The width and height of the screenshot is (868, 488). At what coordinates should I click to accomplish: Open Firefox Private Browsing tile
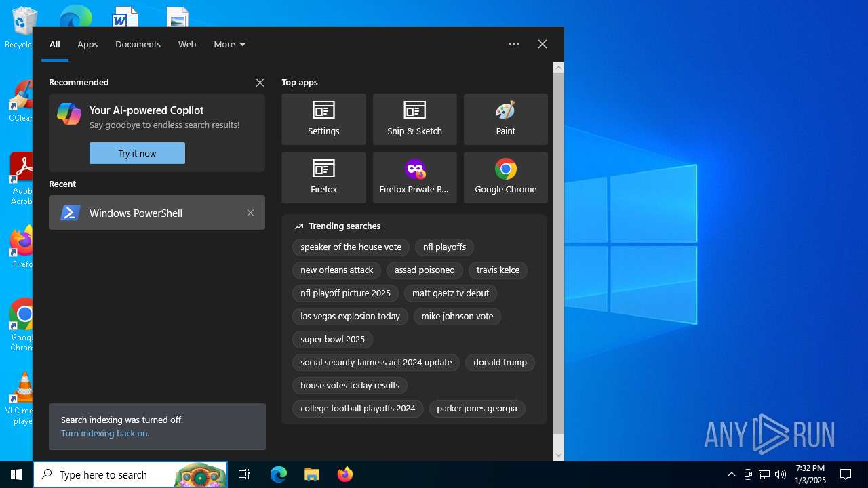pyautogui.click(x=414, y=178)
